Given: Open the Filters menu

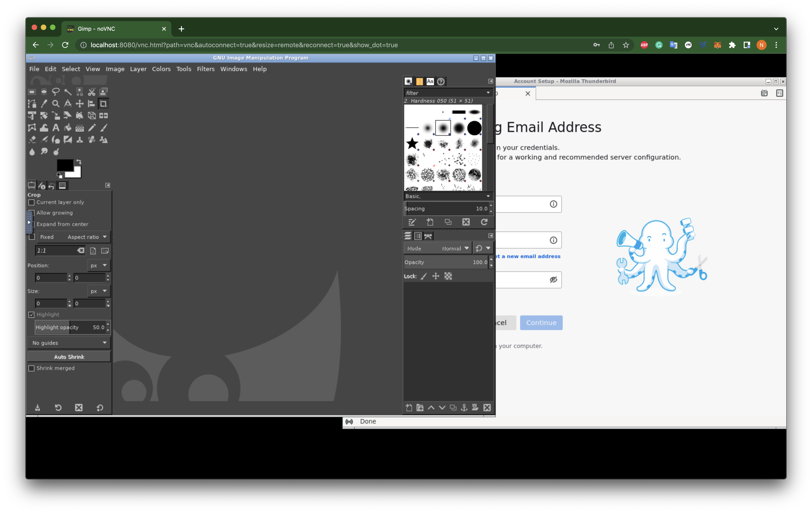Looking at the screenshot, I should click(x=205, y=69).
